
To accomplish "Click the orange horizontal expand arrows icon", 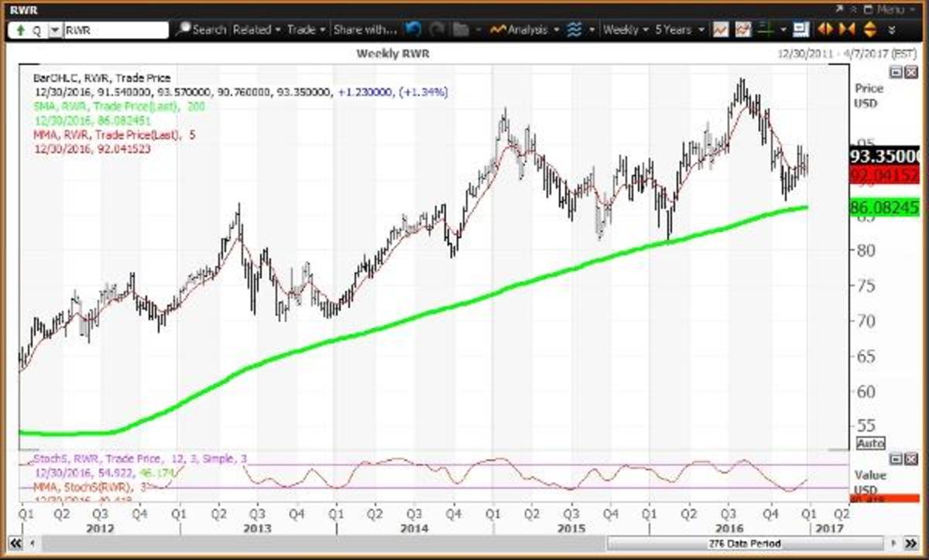I will pos(824,29).
